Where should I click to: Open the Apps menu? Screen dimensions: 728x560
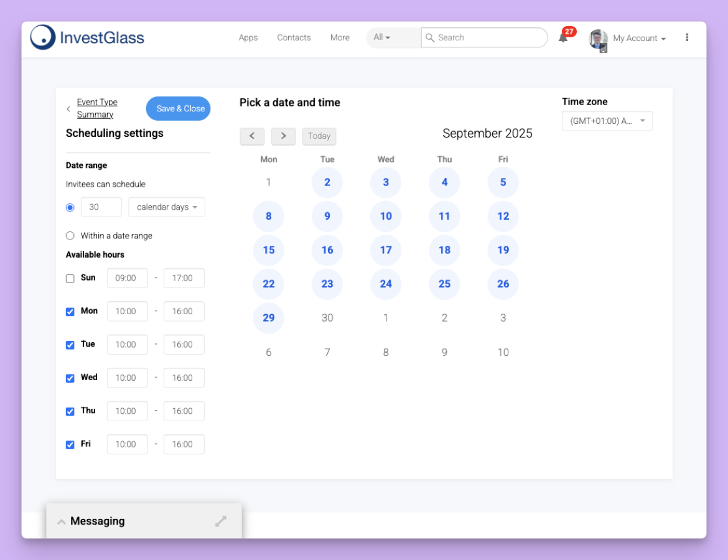248,37
